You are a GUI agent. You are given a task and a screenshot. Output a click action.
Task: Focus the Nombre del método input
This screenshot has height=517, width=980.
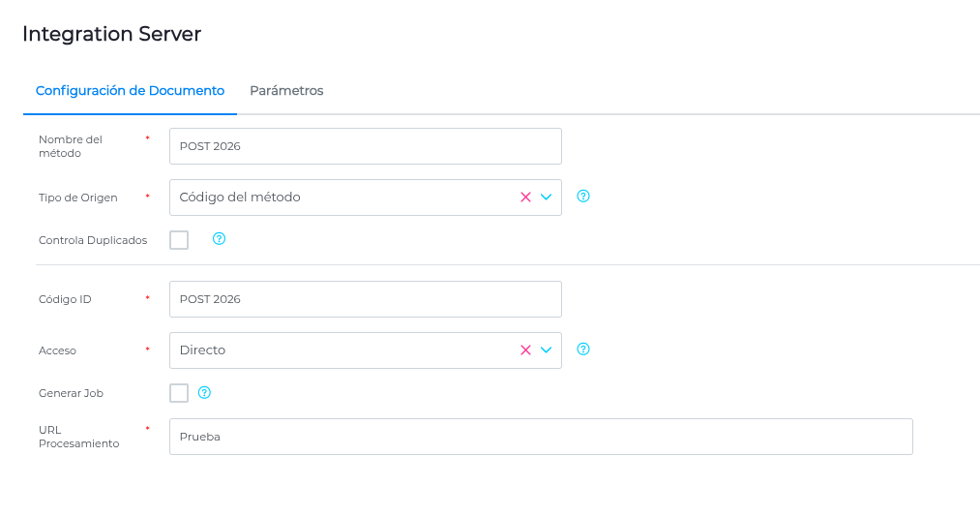(x=365, y=146)
